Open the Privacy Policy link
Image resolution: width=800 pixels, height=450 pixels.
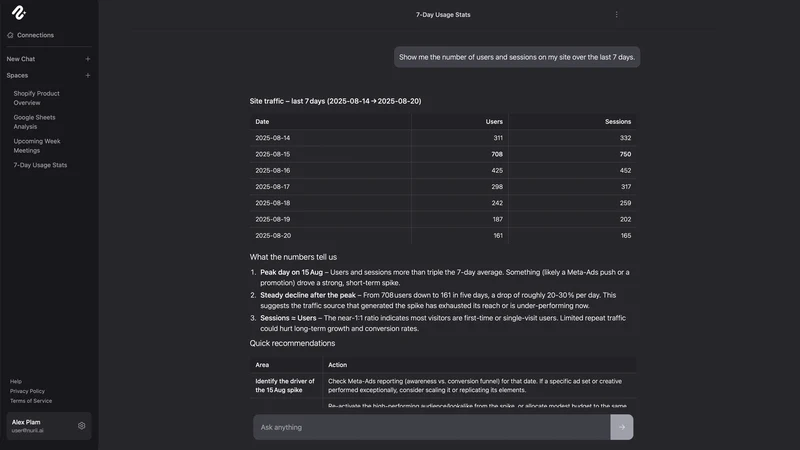[x=28, y=391]
